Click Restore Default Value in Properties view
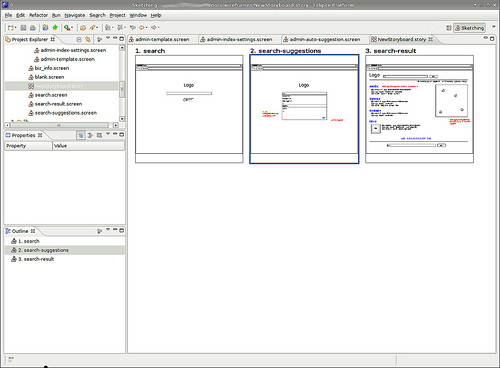Viewport: 500px width, 368px height. click(x=99, y=135)
